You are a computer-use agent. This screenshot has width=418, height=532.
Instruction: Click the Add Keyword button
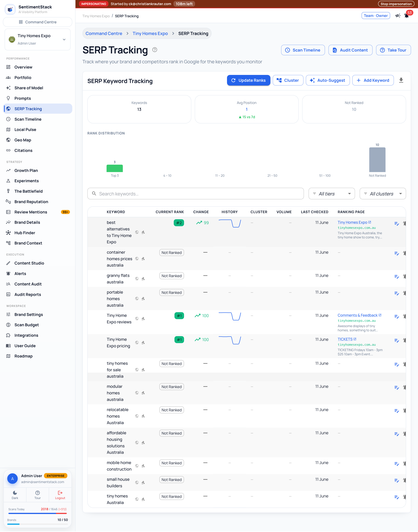[373, 80]
